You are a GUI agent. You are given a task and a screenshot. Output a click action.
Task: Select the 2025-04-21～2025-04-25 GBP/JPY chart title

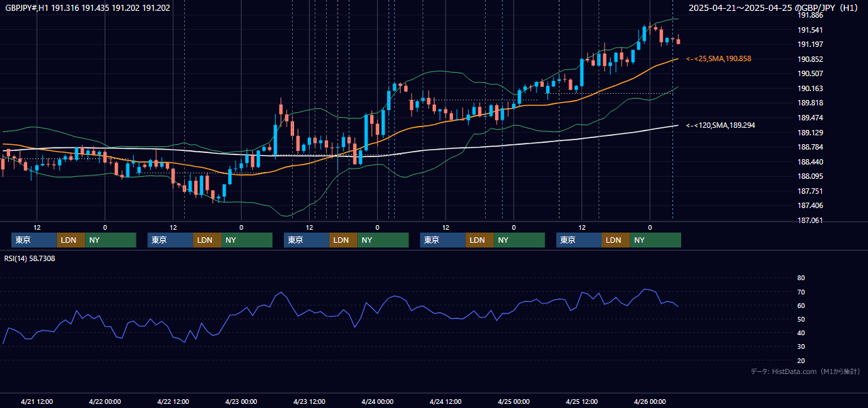774,7
